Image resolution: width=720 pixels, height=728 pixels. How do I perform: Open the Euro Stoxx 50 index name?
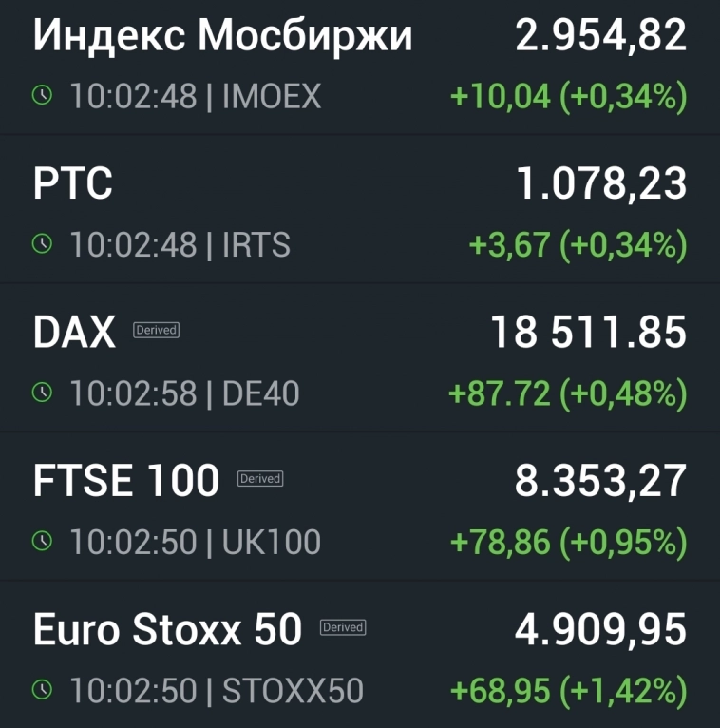click(x=167, y=629)
